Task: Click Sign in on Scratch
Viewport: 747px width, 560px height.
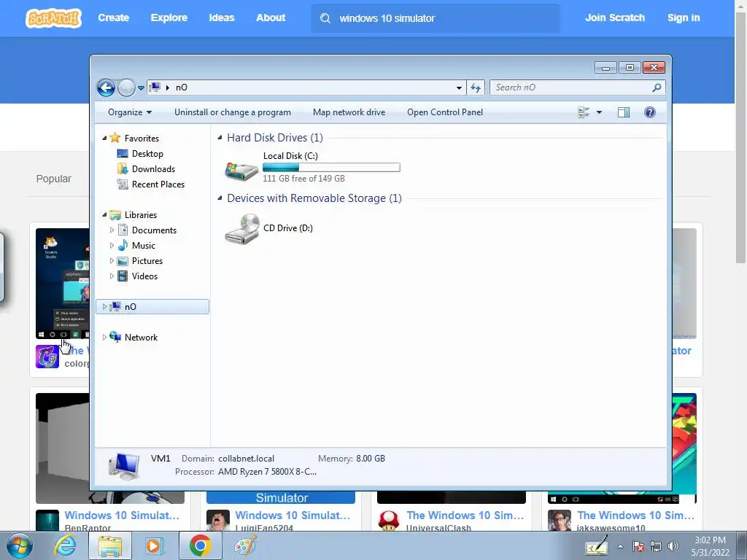Action: coord(683,17)
